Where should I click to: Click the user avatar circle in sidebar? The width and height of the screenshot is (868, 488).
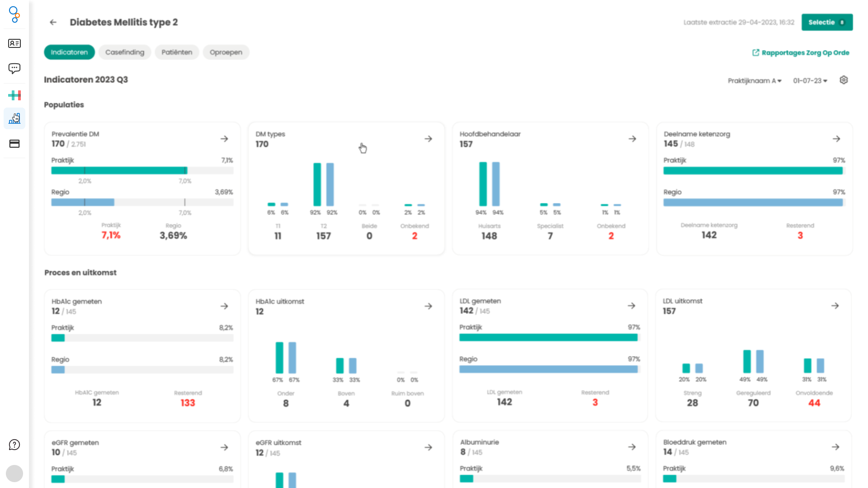coord(14,474)
